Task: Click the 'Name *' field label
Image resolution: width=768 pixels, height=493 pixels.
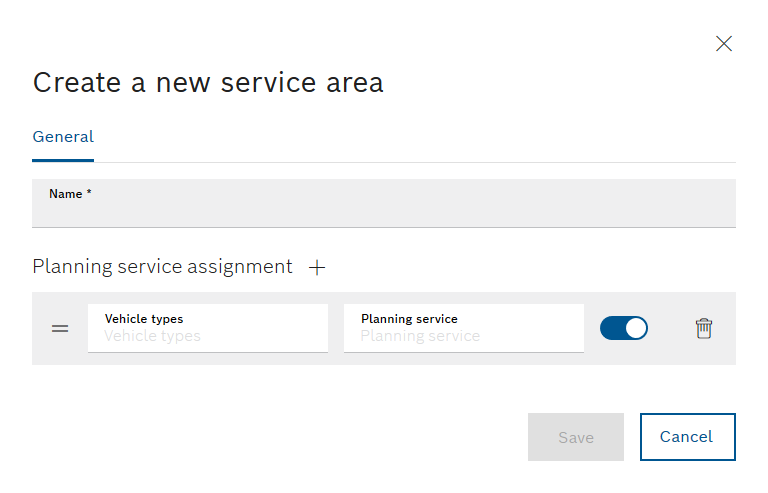Action: pyautogui.click(x=70, y=194)
